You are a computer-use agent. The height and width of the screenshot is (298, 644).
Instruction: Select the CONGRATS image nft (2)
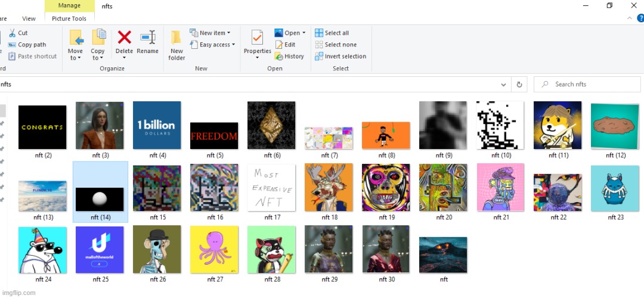pos(42,127)
